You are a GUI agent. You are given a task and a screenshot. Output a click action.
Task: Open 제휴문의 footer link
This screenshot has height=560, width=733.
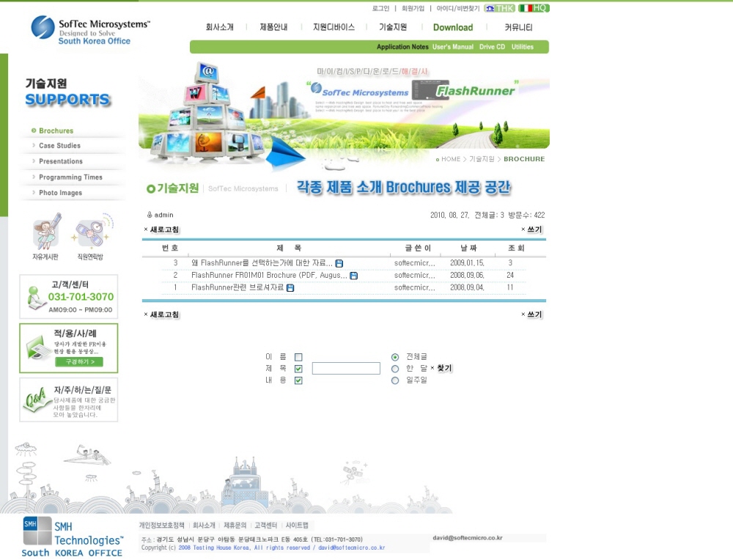pos(235,526)
